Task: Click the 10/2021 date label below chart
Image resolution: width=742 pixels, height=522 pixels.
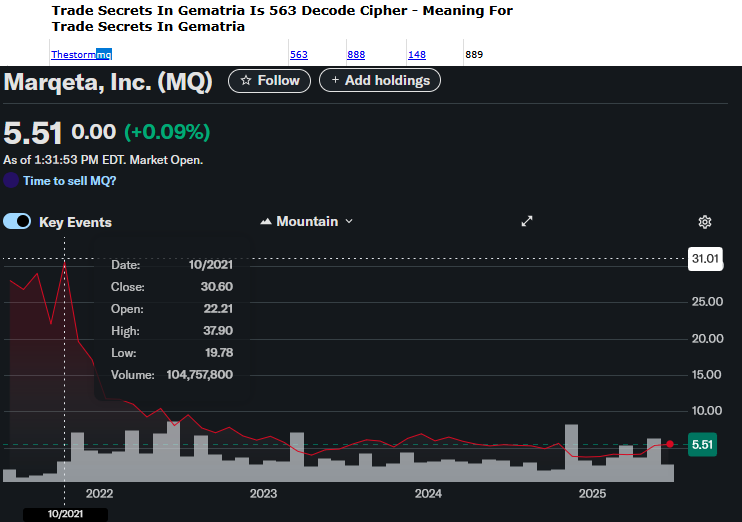Action: pos(65,514)
